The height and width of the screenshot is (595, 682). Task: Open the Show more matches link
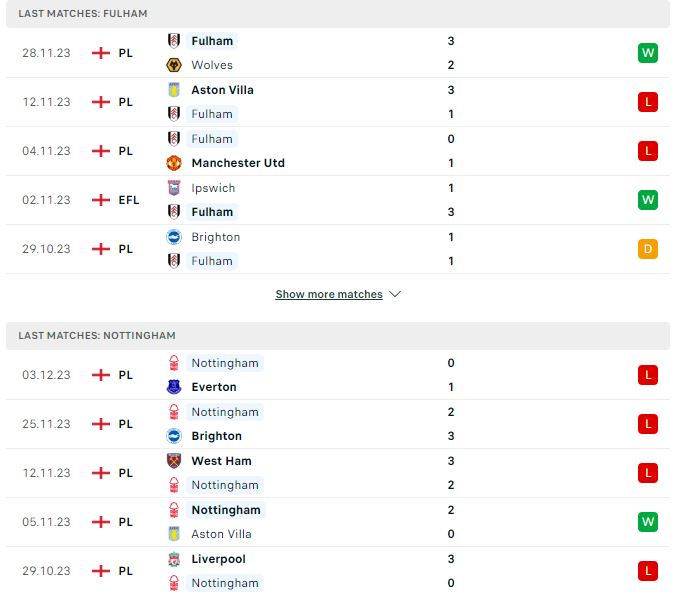(x=329, y=294)
